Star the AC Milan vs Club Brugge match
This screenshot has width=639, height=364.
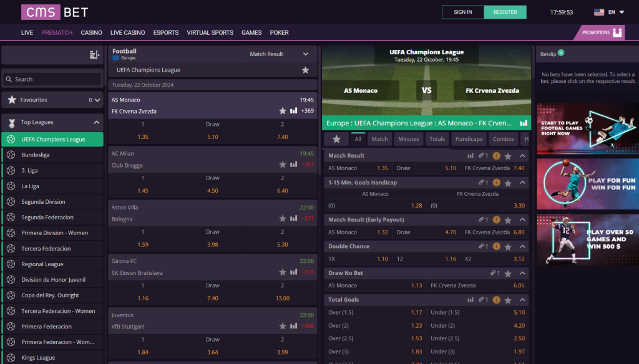pyautogui.click(x=283, y=165)
